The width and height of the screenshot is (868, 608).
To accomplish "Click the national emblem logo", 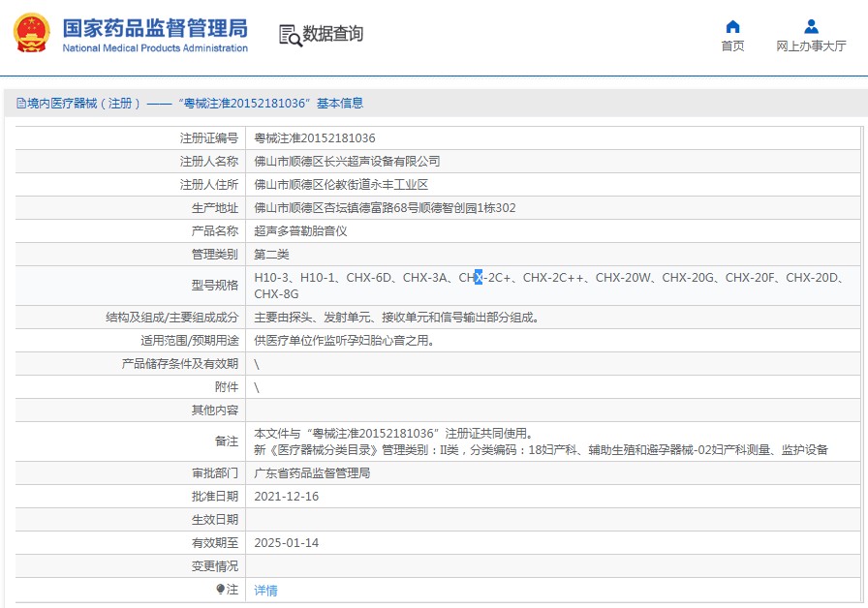I will point(32,33).
